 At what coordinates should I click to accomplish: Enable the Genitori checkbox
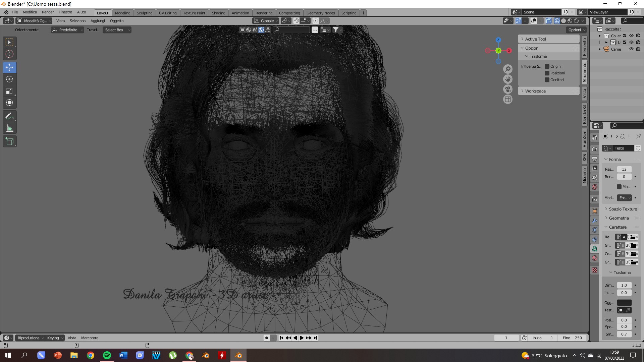click(x=547, y=80)
